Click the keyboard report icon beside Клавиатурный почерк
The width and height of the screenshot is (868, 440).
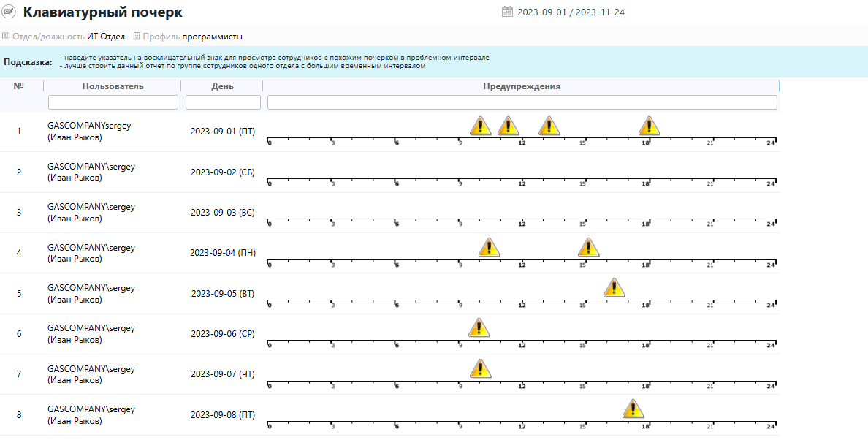click(9, 12)
